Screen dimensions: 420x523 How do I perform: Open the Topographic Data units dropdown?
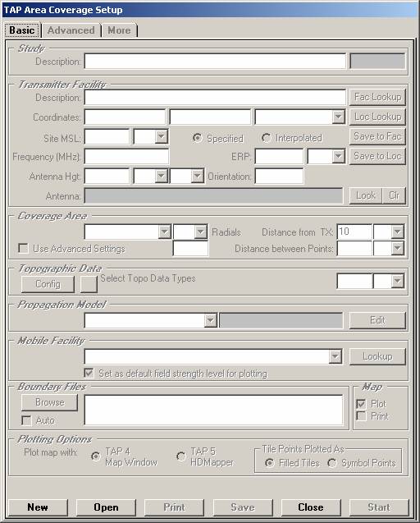398,281
